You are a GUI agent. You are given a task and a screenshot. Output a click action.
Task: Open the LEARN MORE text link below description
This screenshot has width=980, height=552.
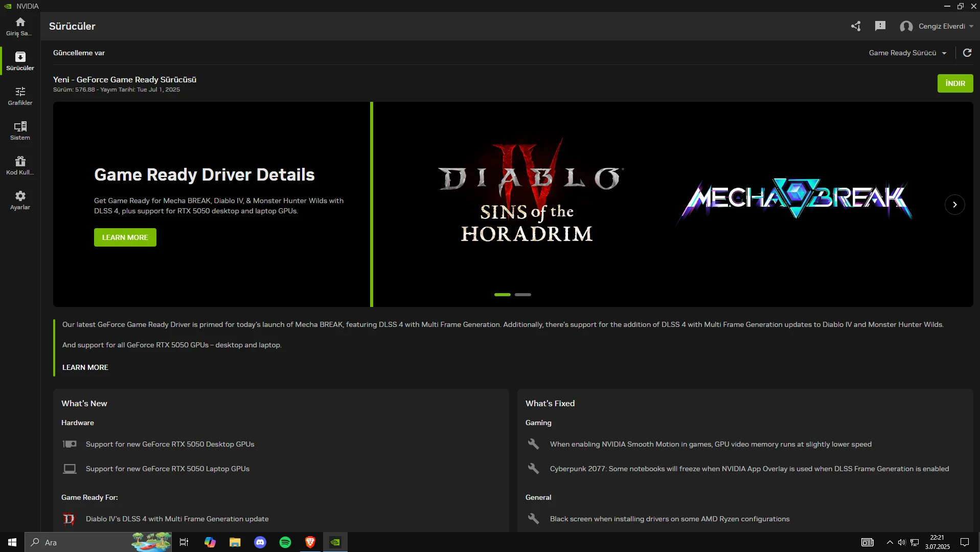point(85,367)
